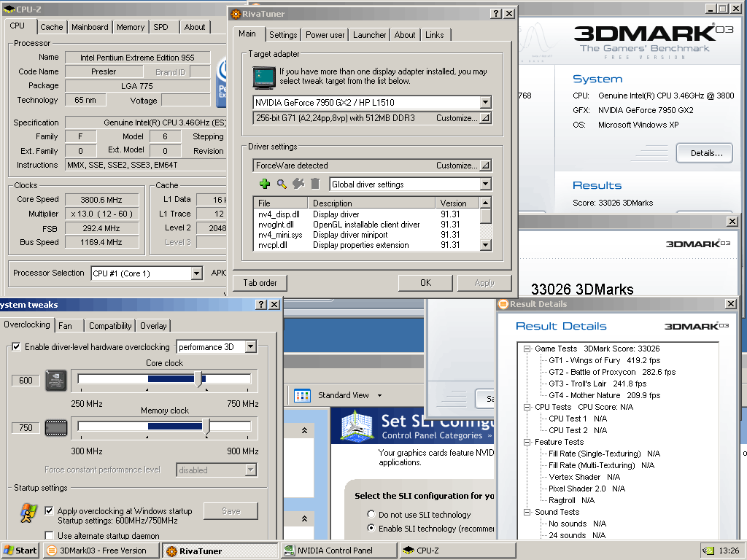Viewport: 747px width, 560px height.
Task: Collapse the Game Tests tree node
Action: [x=527, y=349]
